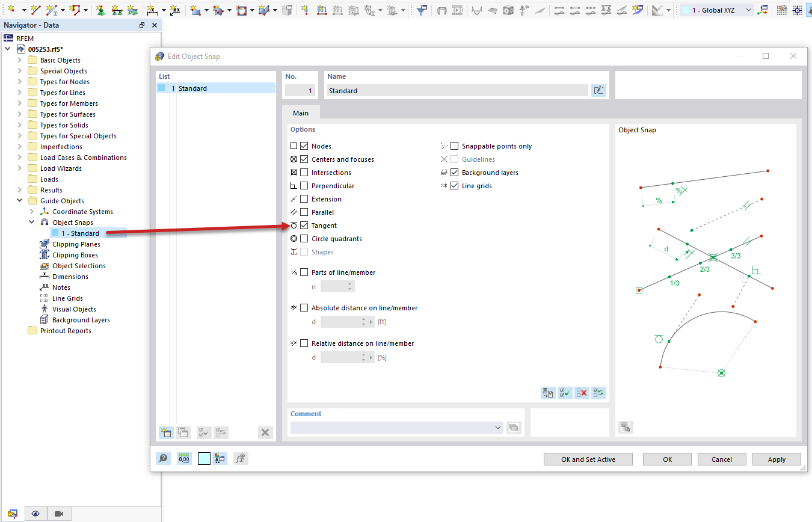
Task: Open the 1 - Global XYZ coordinate dropdown
Action: [749, 10]
